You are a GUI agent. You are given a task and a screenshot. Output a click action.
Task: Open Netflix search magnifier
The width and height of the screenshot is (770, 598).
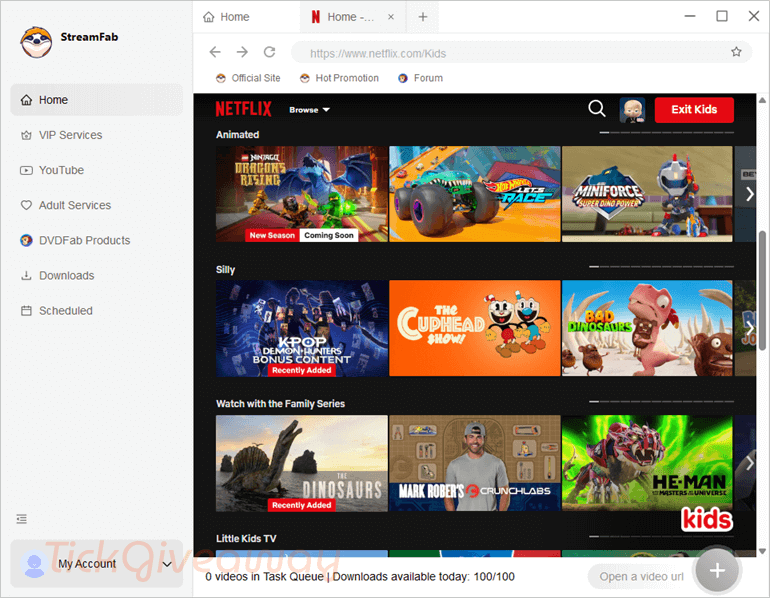tap(597, 109)
